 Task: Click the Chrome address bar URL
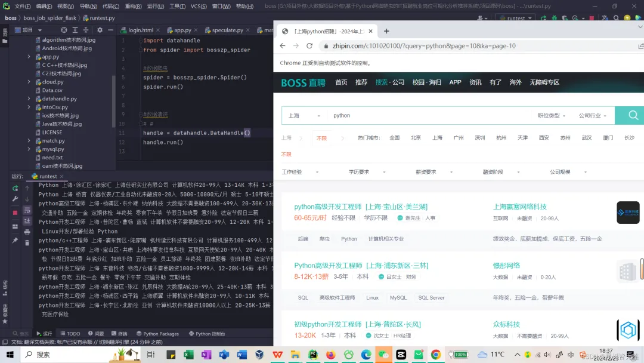(425, 46)
